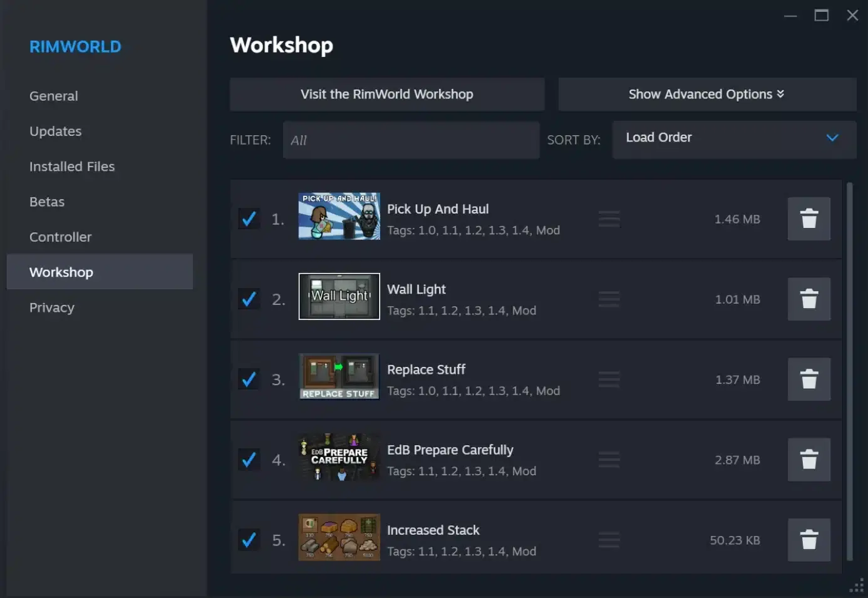Click the mod list vertical scrollbar
The height and width of the screenshot is (598, 868).
[849, 371]
